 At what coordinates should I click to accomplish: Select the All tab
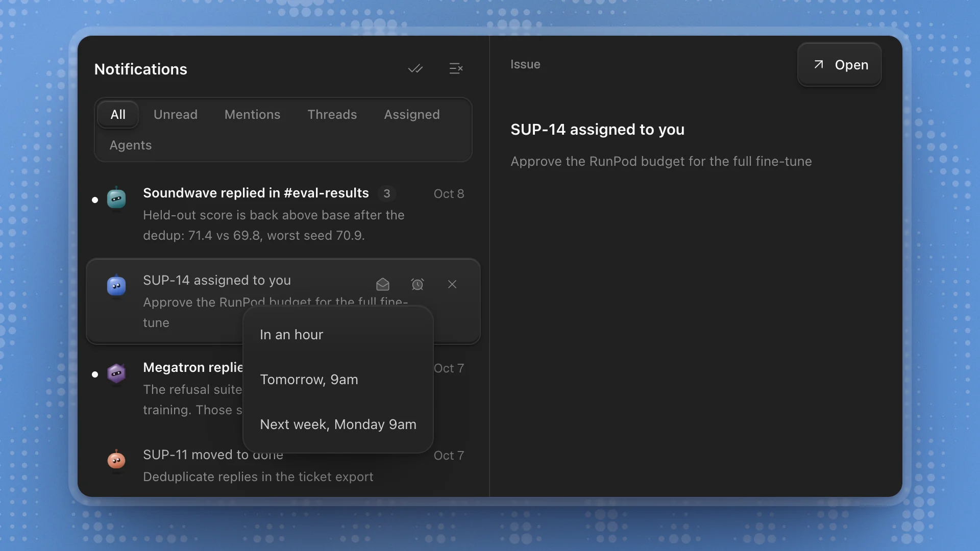(118, 114)
